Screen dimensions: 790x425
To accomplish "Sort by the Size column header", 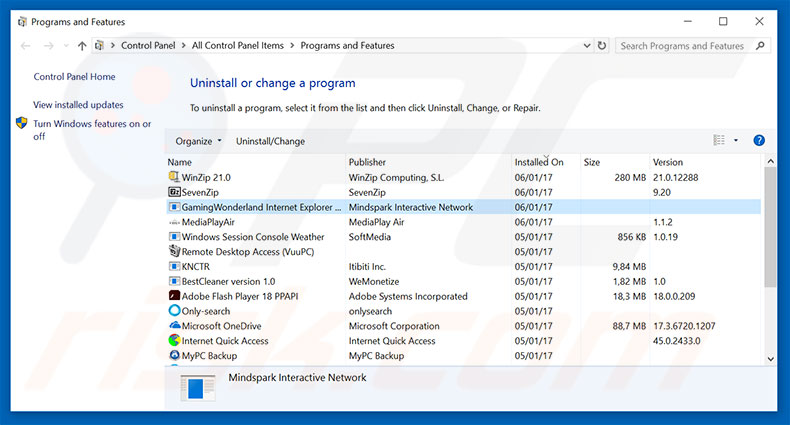I will pyautogui.click(x=591, y=162).
